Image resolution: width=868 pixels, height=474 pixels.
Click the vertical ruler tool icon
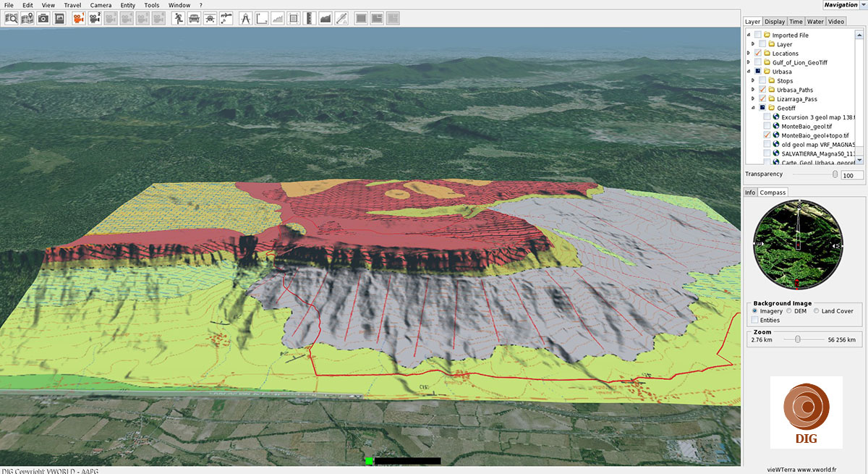tap(310, 19)
